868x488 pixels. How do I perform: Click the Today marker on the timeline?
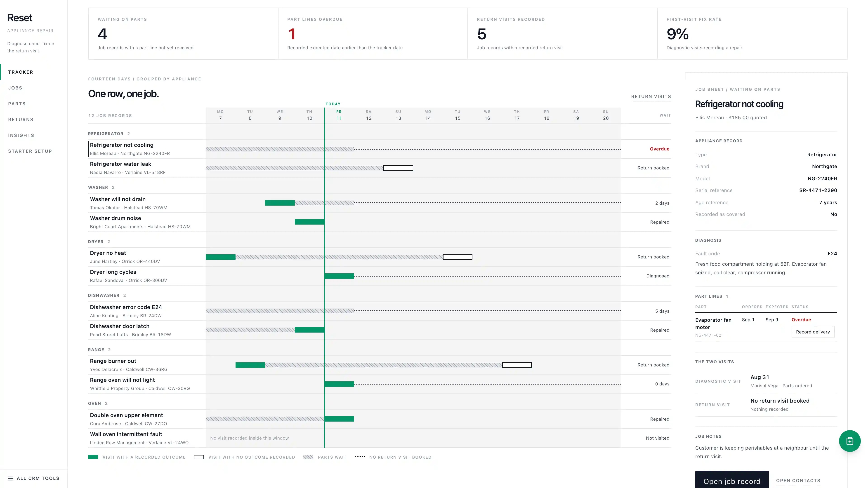[333, 104]
